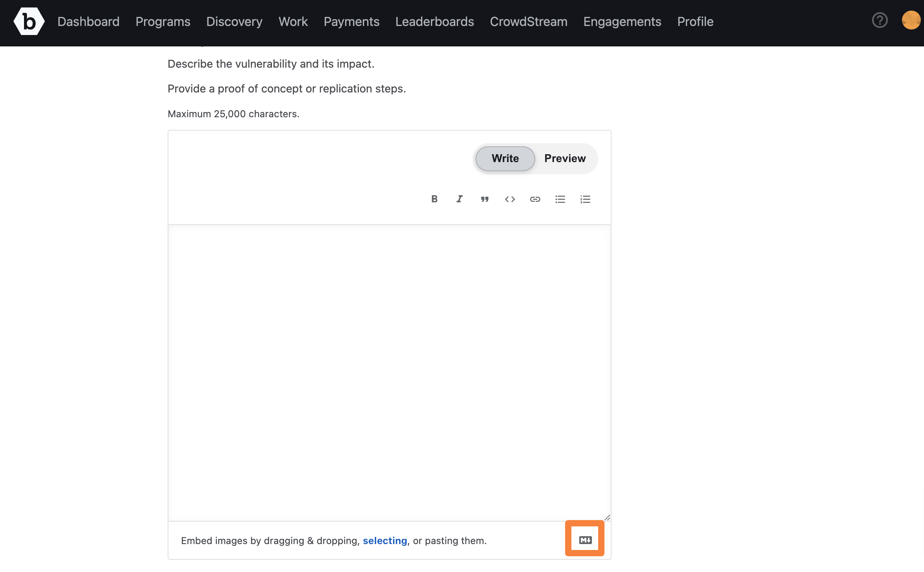This screenshot has width=924, height=572.
Task: Open the Payments page from the navigation
Action: [x=351, y=22]
